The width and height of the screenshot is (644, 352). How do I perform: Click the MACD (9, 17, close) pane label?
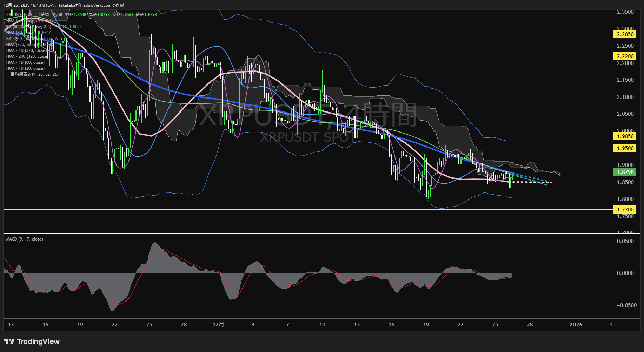coord(25,239)
